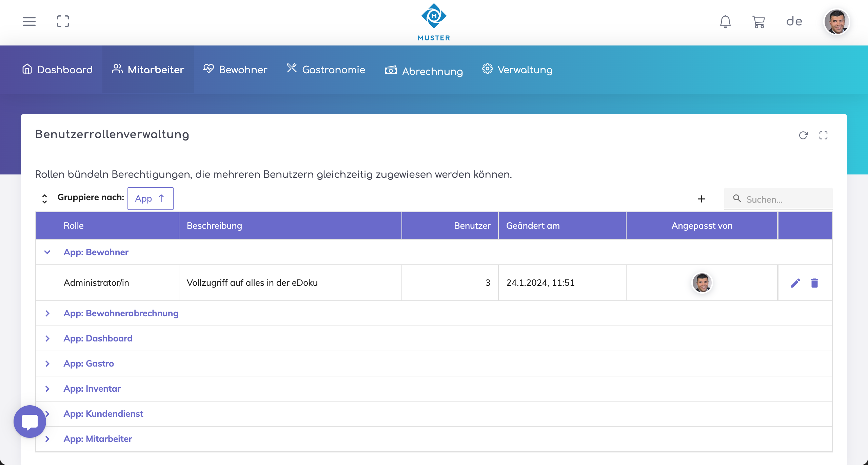Edit the Administrator/in role
The width and height of the screenshot is (868, 465).
(x=795, y=283)
